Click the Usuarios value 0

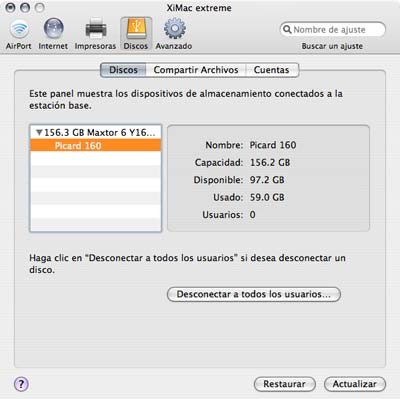coord(252,215)
